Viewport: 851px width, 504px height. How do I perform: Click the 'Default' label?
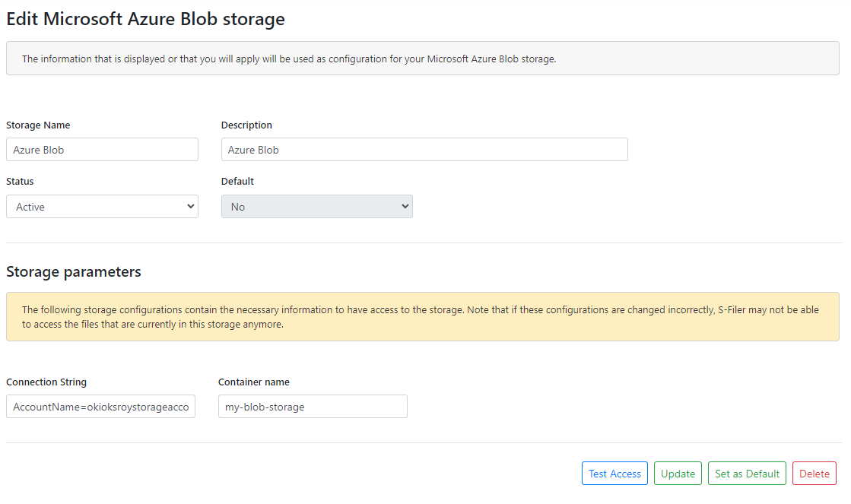tap(237, 181)
